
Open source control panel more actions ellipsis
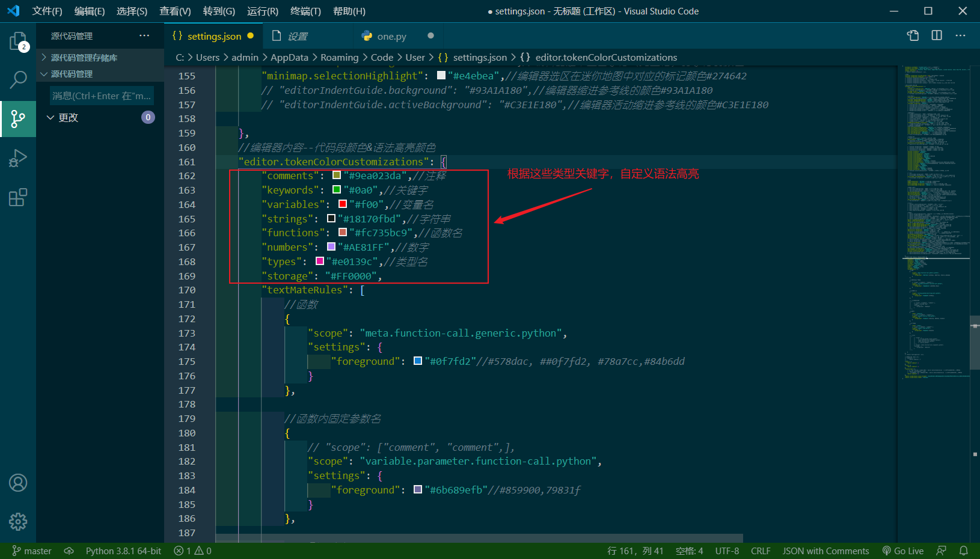click(144, 35)
